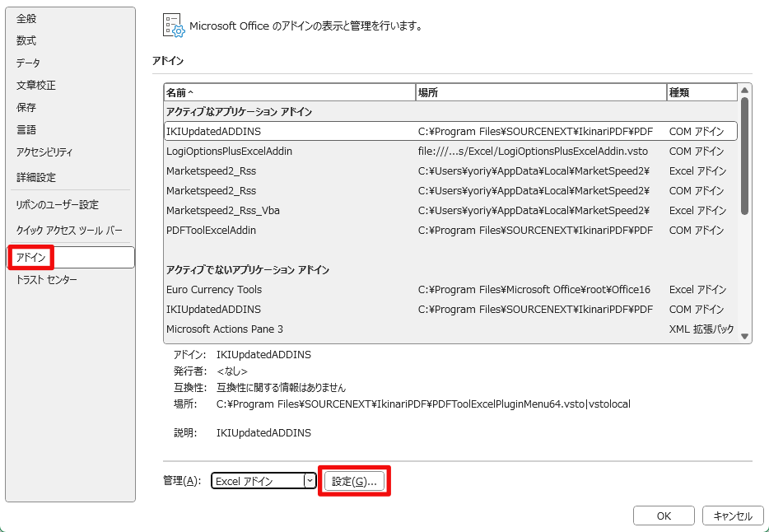Open クイック アクセス ツール バー settings

(x=69, y=230)
